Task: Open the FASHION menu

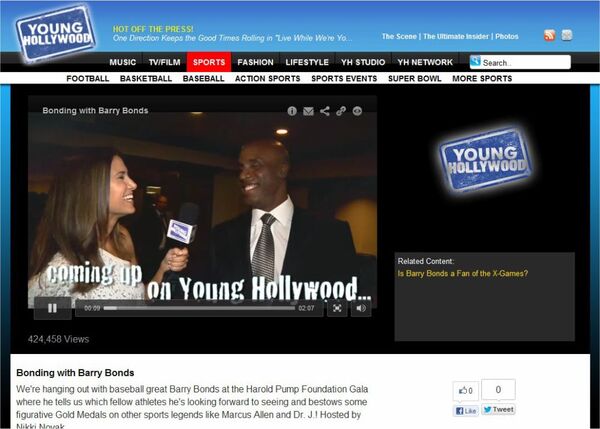Action: click(255, 62)
